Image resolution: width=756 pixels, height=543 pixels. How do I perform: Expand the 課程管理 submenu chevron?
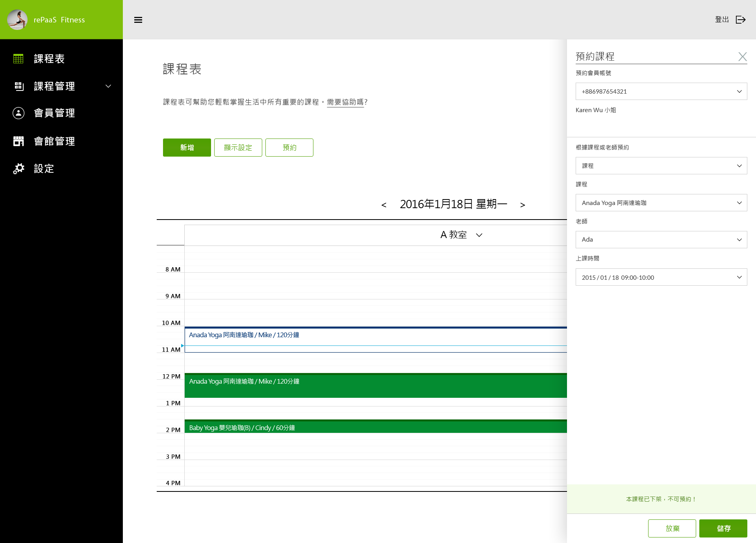108,86
